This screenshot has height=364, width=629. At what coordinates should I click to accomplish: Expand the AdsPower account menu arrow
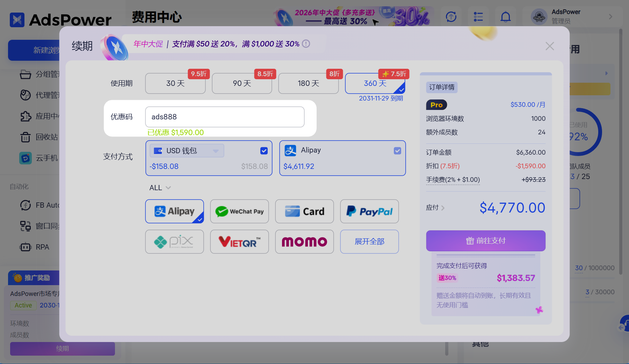[x=610, y=16]
